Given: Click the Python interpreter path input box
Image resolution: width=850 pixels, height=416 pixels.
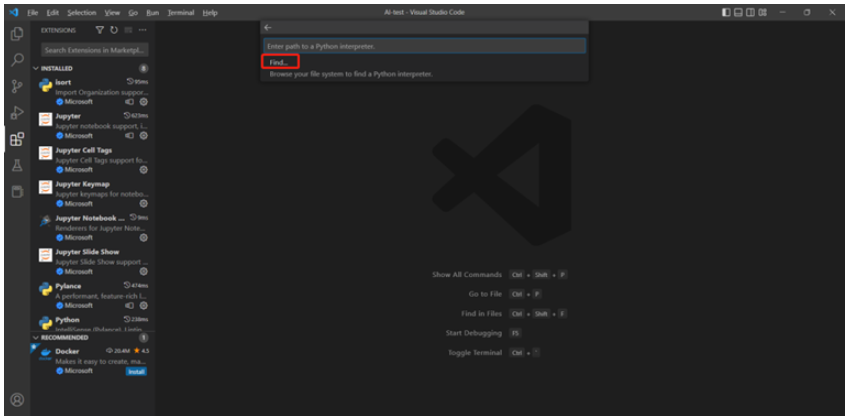Looking at the screenshot, I should (424, 46).
